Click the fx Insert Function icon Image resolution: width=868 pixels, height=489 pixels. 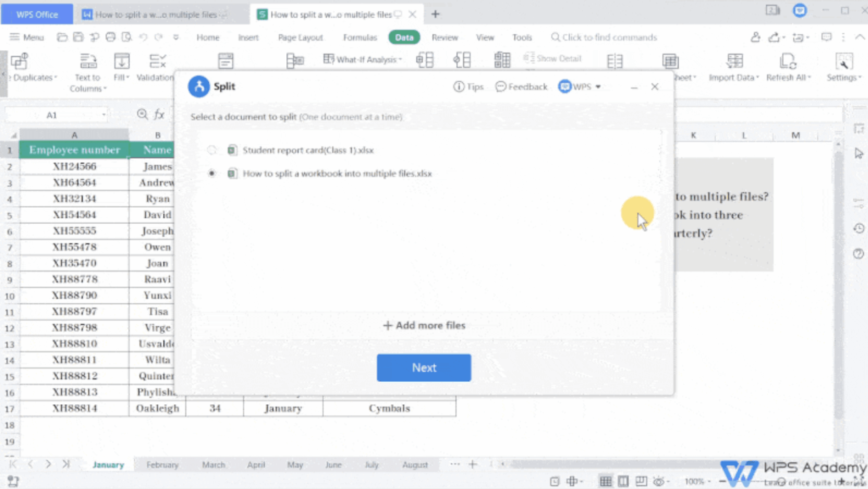(159, 115)
